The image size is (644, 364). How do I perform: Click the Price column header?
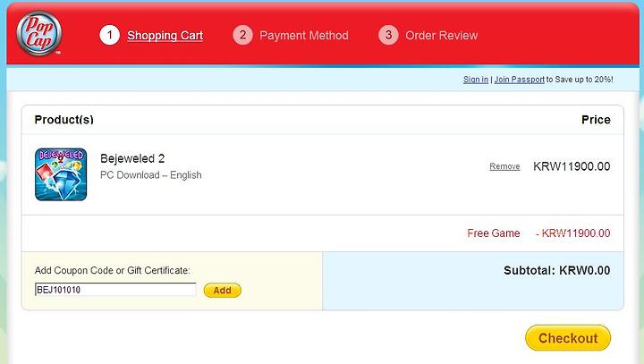coord(596,120)
